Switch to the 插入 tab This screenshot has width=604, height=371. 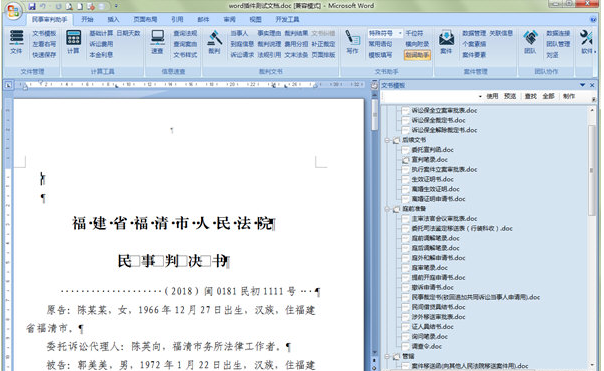click(113, 19)
